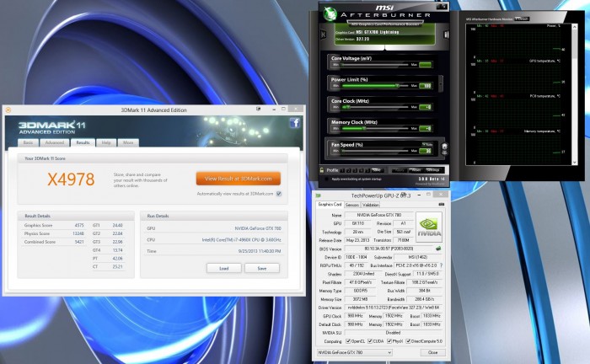Click the Afterburner profile lock icon
The height and width of the screenshot is (364, 590).
[321, 169]
